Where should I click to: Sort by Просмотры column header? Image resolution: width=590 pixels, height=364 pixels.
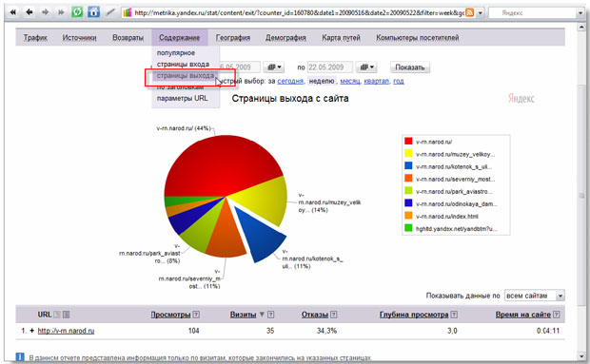click(171, 315)
